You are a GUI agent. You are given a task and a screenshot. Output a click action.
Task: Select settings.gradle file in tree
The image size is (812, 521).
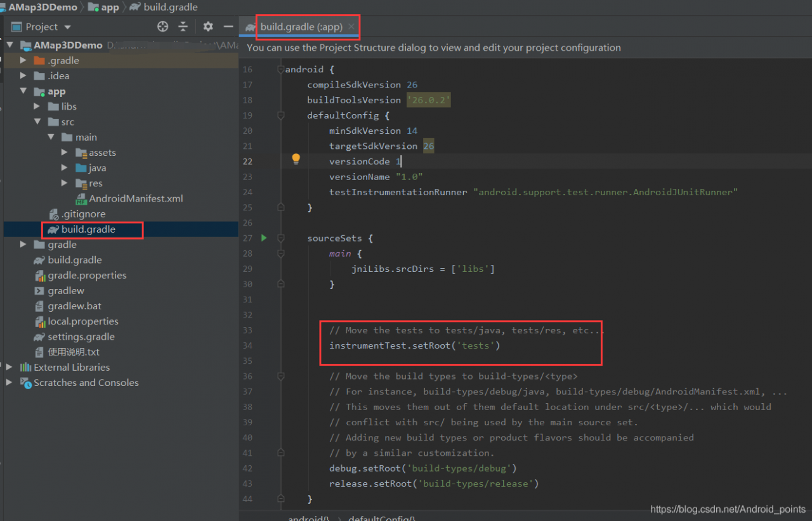pos(81,337)
